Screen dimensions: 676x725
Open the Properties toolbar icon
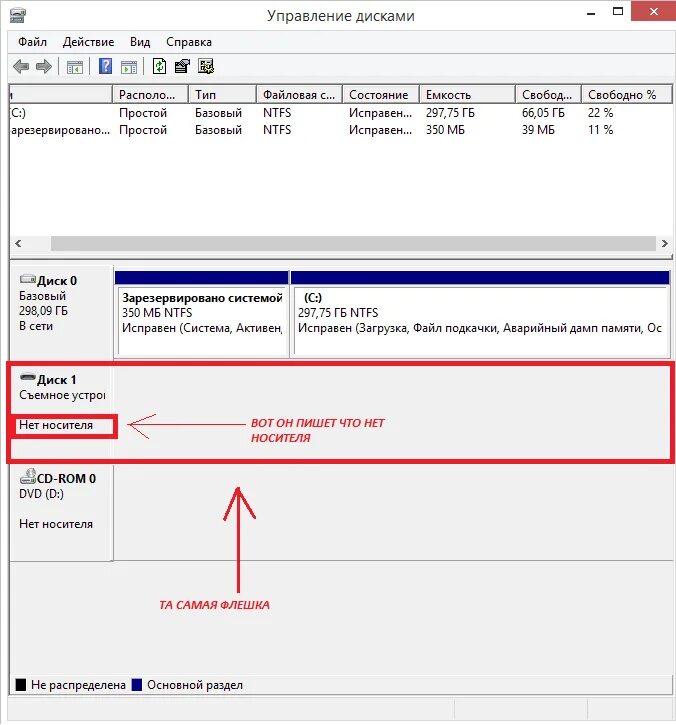coord(182,66)
